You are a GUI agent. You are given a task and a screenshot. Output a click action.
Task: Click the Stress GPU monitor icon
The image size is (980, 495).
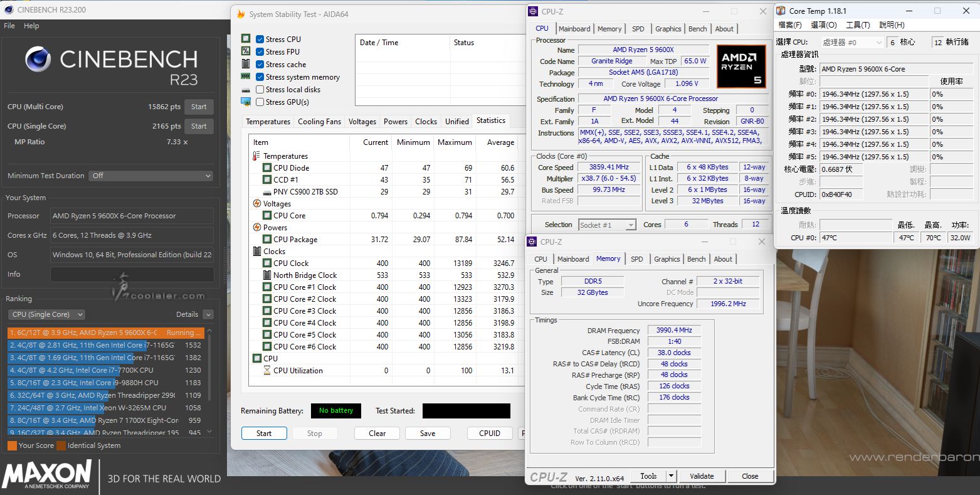[x=246, y=102]
